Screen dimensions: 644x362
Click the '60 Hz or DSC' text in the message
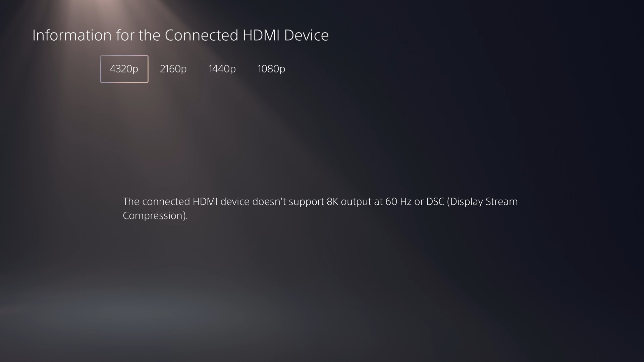[415, 202]
